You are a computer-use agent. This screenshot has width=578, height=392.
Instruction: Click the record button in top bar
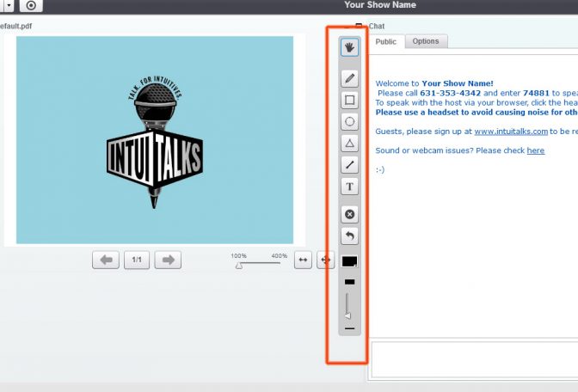pos(31,5)
